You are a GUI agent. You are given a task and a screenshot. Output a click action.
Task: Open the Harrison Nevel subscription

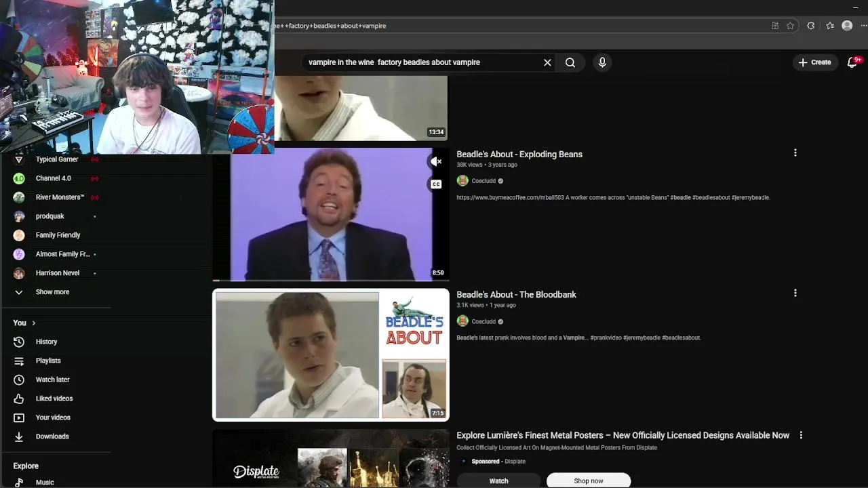click(57, 273)
